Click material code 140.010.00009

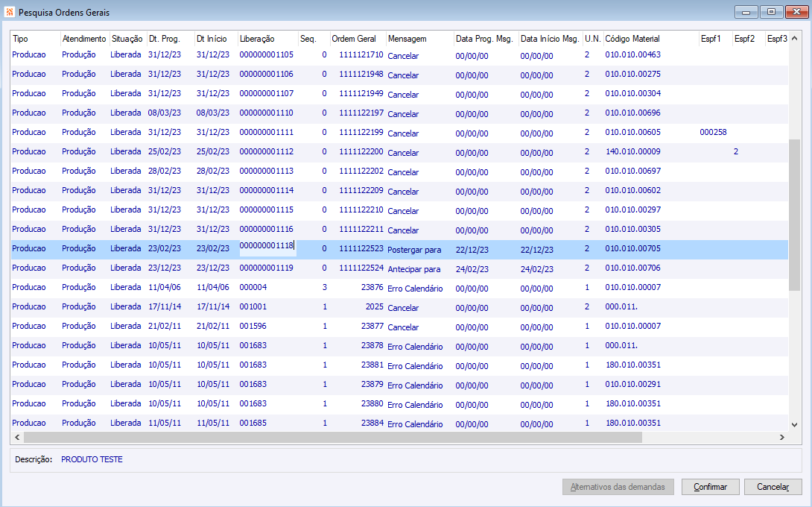pyautogui.click(x=632, y=151)
